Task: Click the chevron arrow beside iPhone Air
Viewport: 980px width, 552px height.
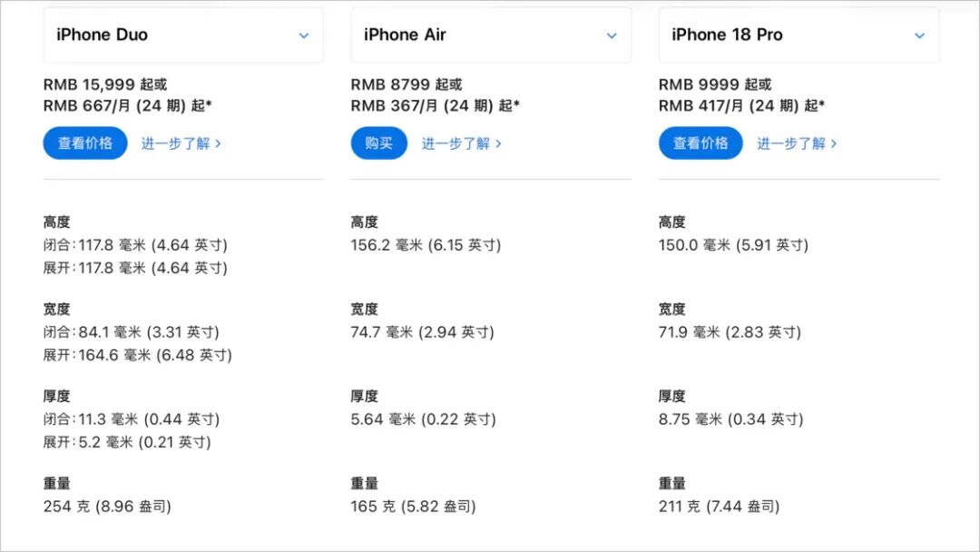Action: (x=612, y=35)
